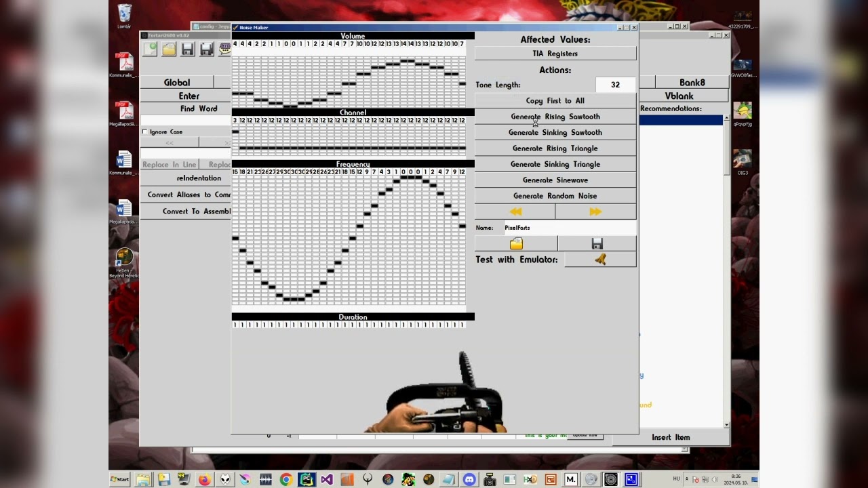Click the first floppy save icon in Fortari2600

coord(188,49)
